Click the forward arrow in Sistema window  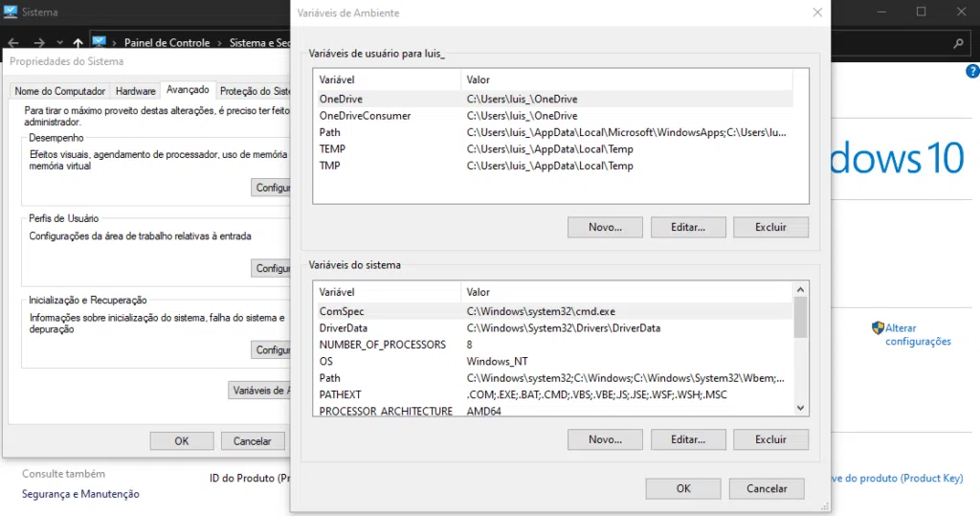(x=38, y=43)
